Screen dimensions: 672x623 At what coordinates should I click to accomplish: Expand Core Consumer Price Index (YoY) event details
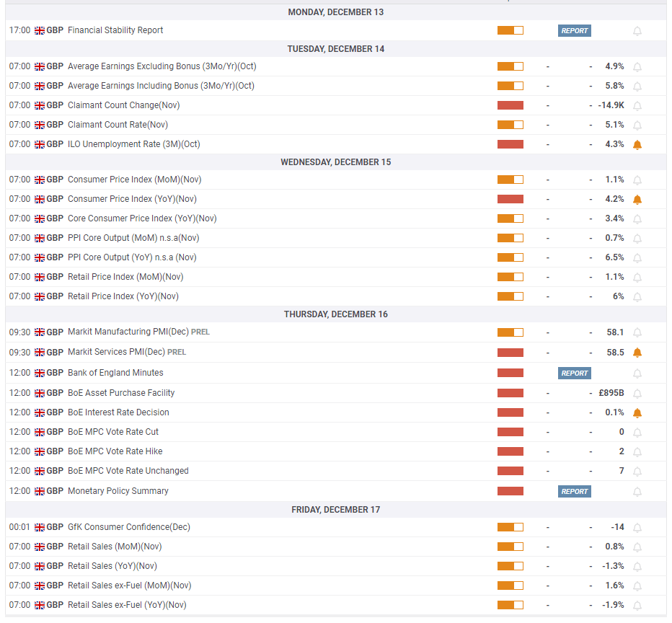335,218
